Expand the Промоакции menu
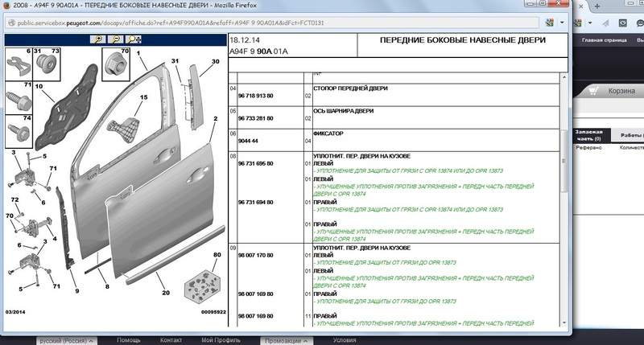The image size is (644, 345). tap(286, 340)
